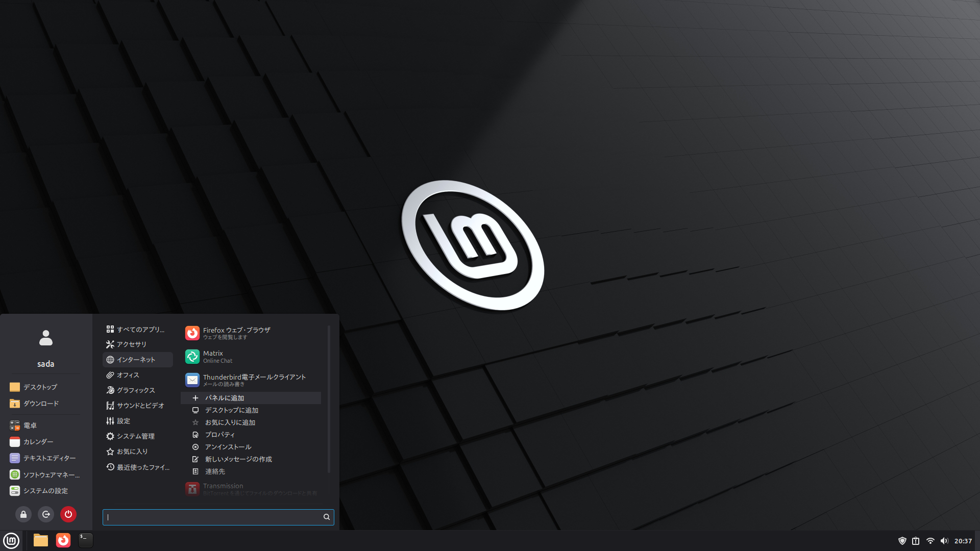Click the Linux Mint menu button
980x551 pixels.
click(11, 540)
